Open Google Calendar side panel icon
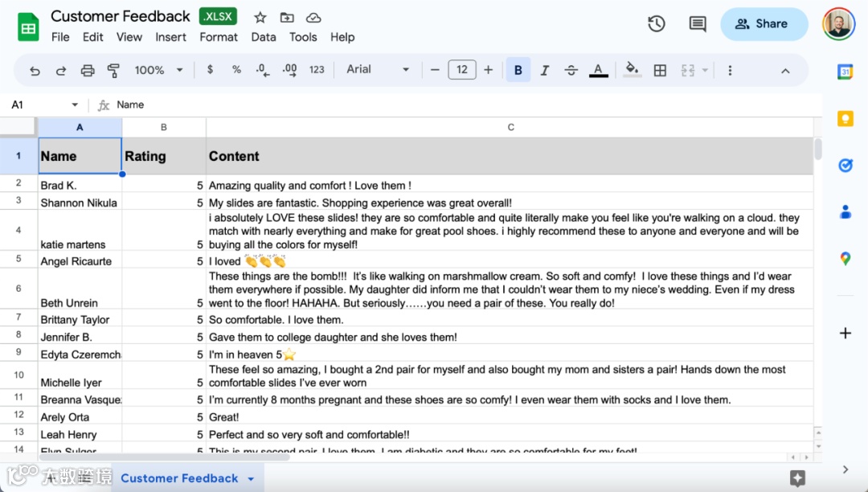Image resolution: width=868 pixels, height=492 pixels. click(x=845, y=72)
